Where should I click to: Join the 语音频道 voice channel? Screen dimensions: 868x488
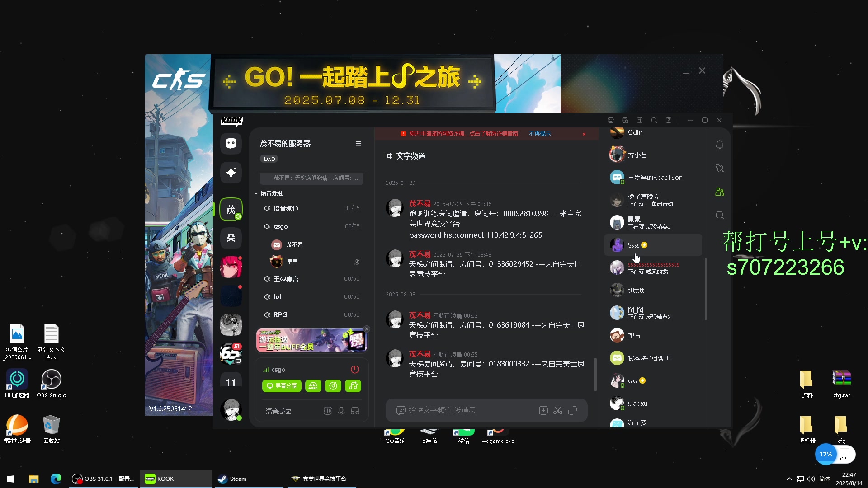(x=312, y=208)
